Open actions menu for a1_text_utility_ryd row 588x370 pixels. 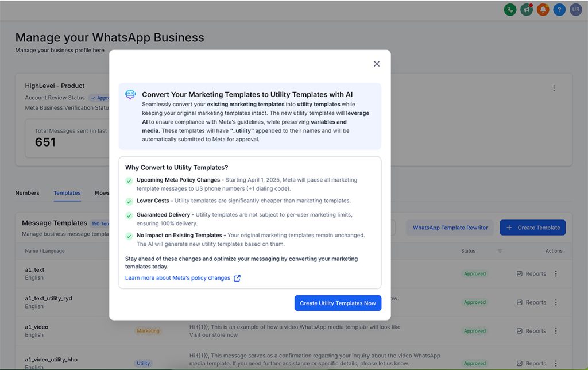556,302
